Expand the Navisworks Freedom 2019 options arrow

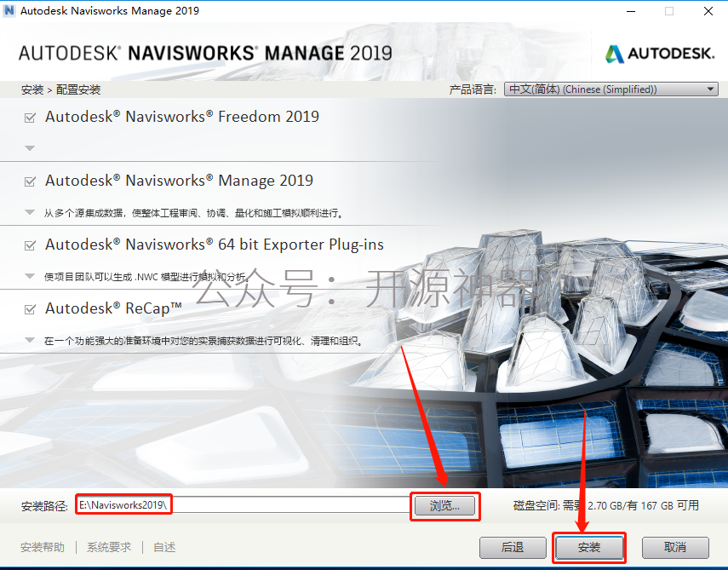[30, 148]
